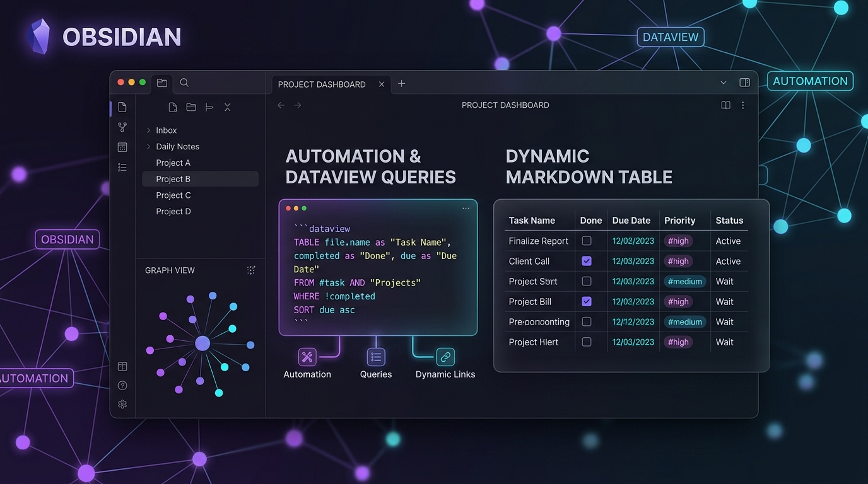
Task: Open settings gear in ribbon
Action: (x=122, y=405)
